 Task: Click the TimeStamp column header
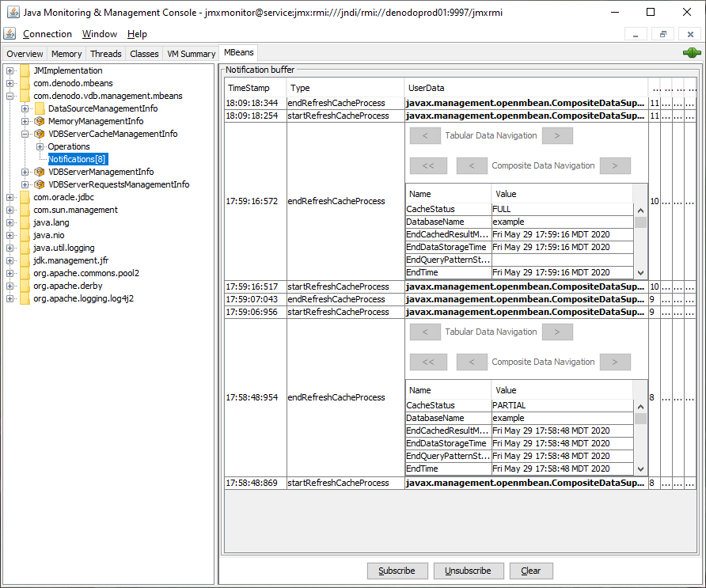256,88
